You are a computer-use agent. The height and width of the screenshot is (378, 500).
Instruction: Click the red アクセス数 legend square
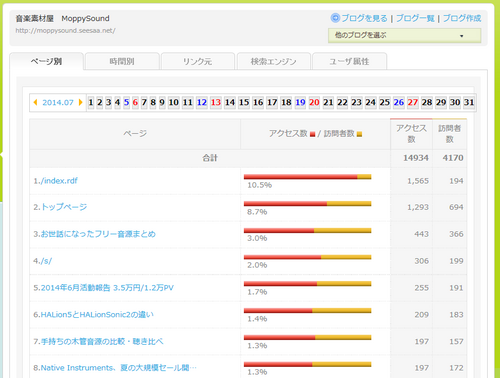[312, 134]
